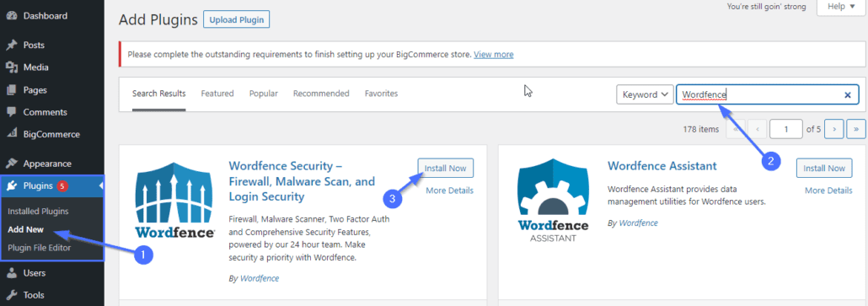Open the Posts menu label
This screenshot has width=868, height=306.
tap(34, 45)
